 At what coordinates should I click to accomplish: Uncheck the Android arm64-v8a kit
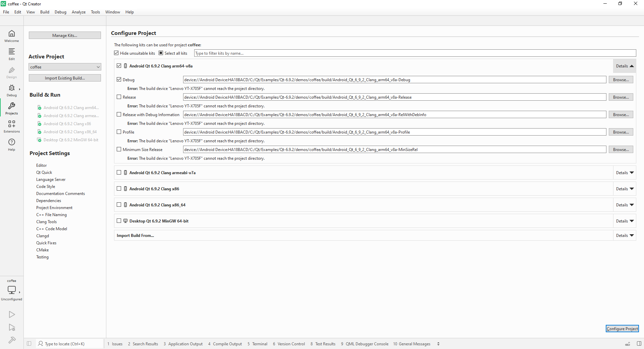click(119, 66)
